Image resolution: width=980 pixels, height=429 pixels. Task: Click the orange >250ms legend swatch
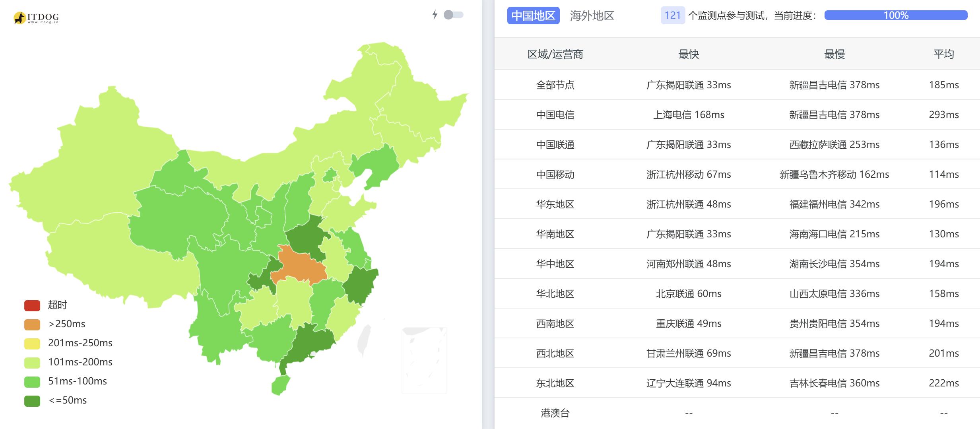pyautogui.click(x=32, y=324)
